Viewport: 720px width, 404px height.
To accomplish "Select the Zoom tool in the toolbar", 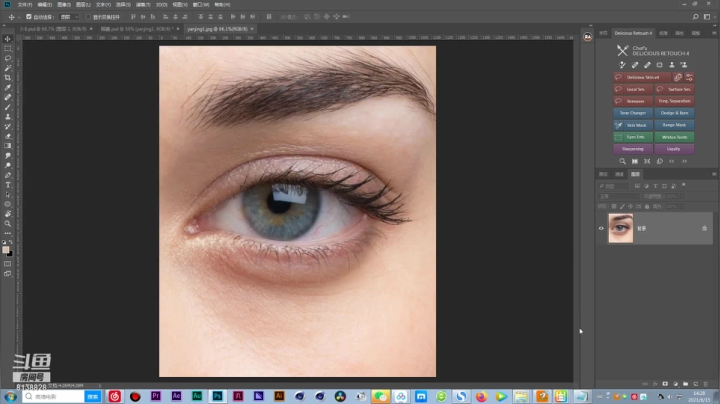I will 8,223.
